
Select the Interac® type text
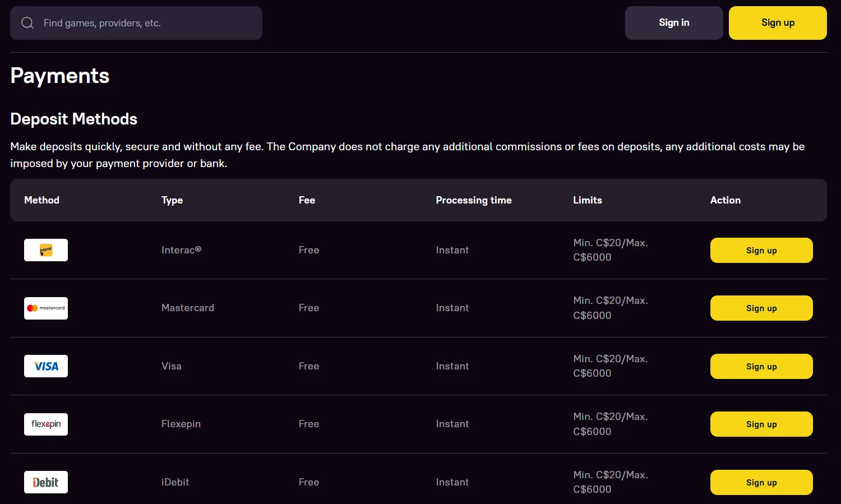(181, 250)
